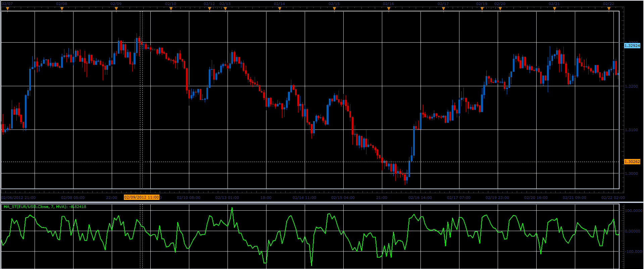Click the orange crosshair price label 1.30262
The height and width of the screenshot is (269, 644).
tap(632, 162)
